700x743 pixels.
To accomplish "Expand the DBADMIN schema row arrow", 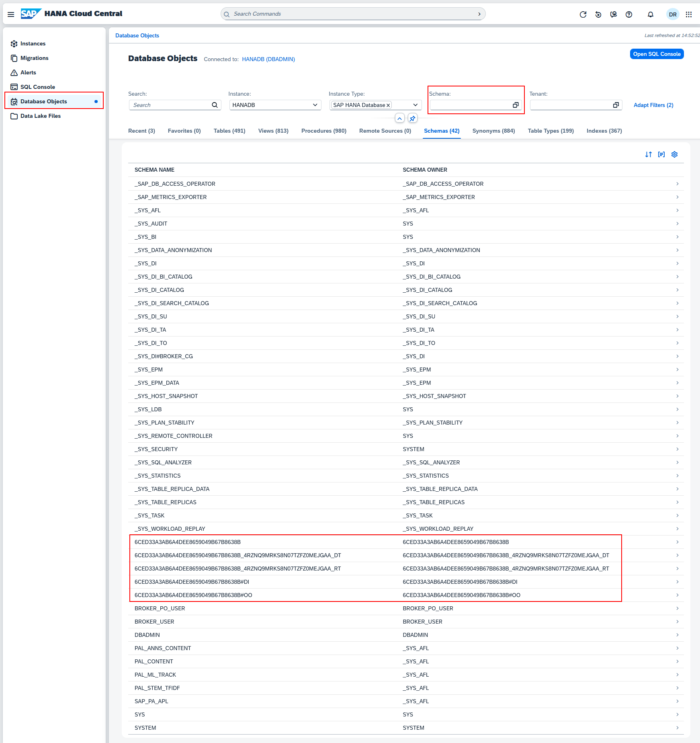I will [677, 635].
